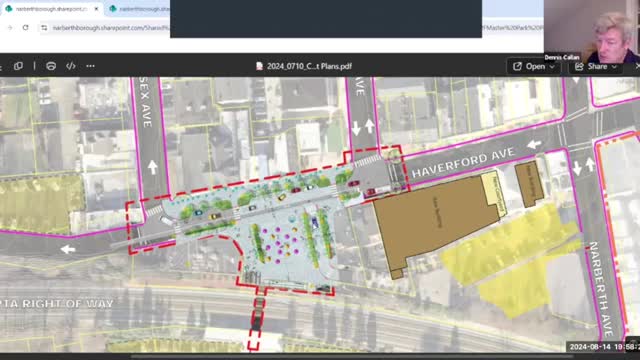Click the browser forward arrow
Image resolution: width=640 pixels, height=360 pixels.
coord(10,27)
